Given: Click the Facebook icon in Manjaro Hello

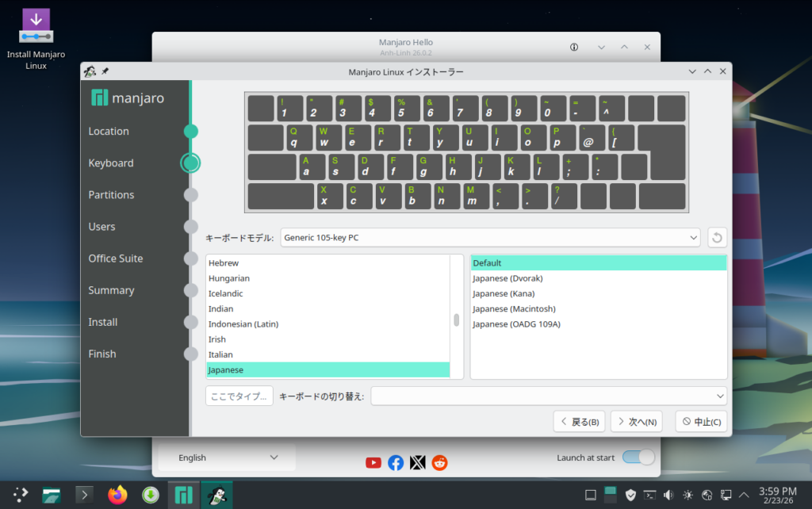Looking at the screenshot, I should click(396, 463).
